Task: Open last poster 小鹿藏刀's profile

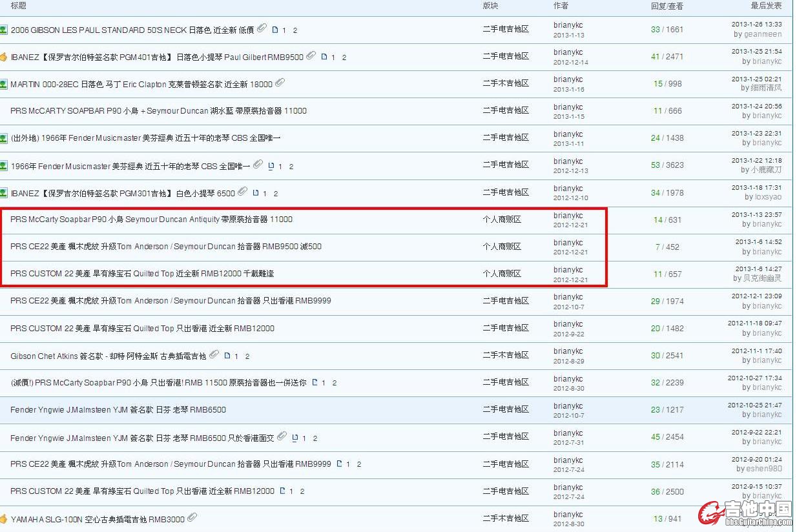Action: pyautogui.click(x=767, y=170)
